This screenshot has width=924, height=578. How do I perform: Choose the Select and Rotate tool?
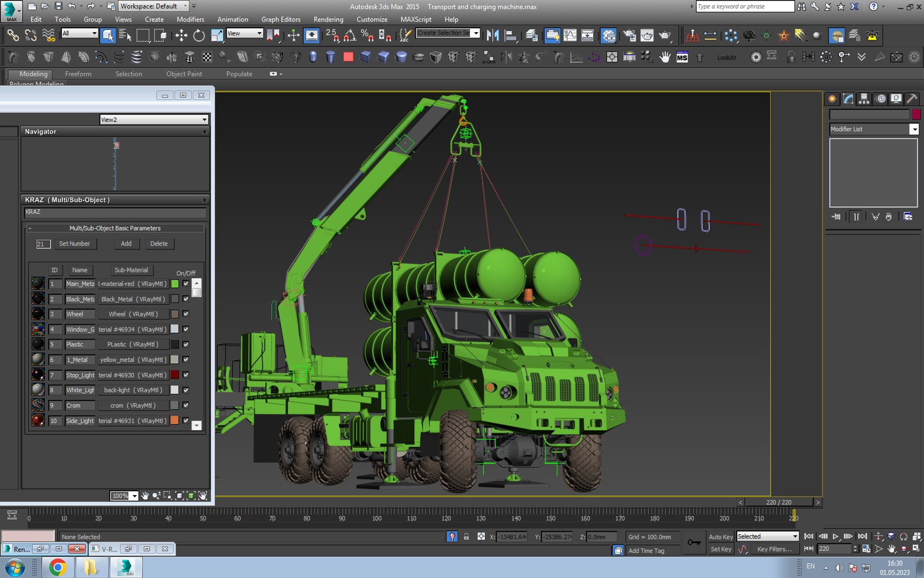[x=199, y=36]
